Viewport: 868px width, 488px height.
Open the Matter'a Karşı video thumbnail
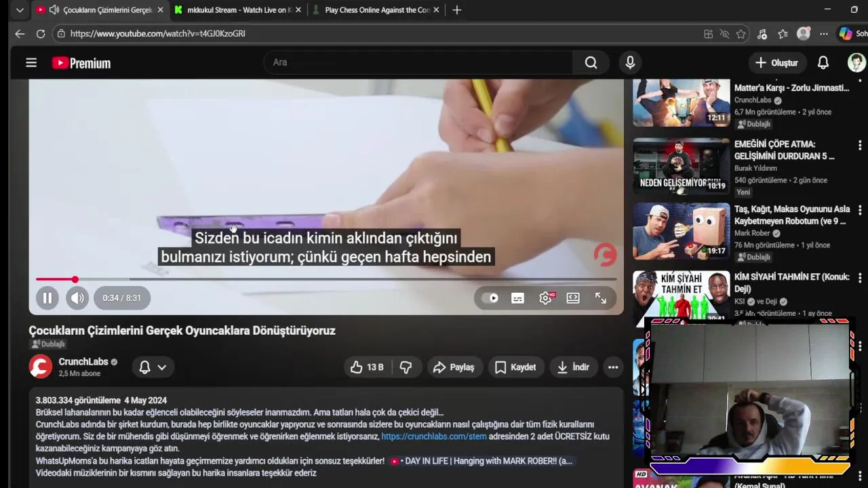682,103
